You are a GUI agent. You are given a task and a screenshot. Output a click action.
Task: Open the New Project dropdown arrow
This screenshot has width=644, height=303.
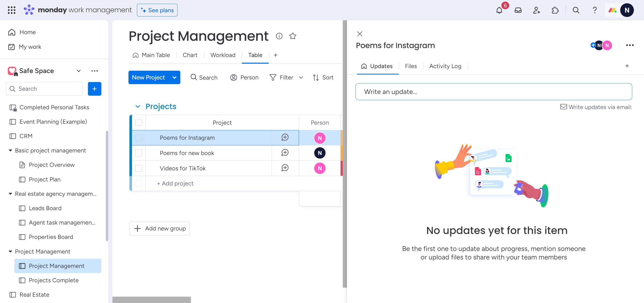174,78
